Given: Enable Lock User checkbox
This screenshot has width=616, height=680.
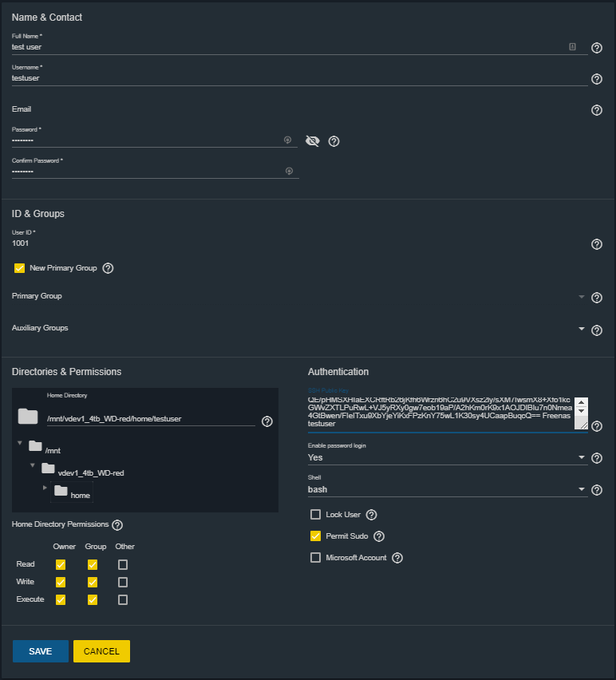Looking at the screenshot, I should tap(316, 514).
